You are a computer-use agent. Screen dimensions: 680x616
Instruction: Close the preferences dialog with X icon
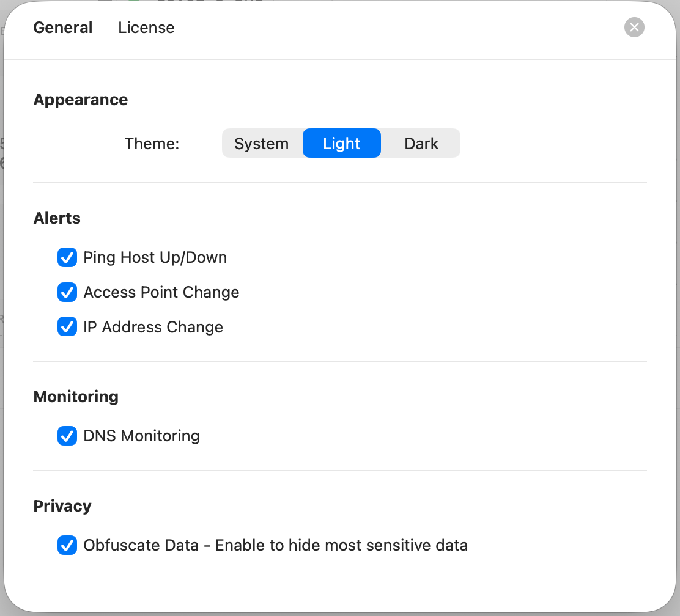[634, 28]
